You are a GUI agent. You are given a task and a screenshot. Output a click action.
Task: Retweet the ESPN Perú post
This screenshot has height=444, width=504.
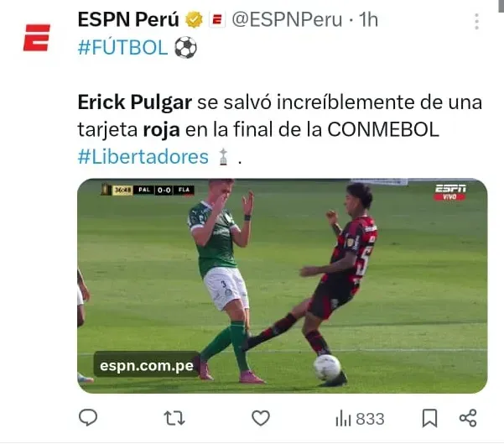click(x=174, y=418)
